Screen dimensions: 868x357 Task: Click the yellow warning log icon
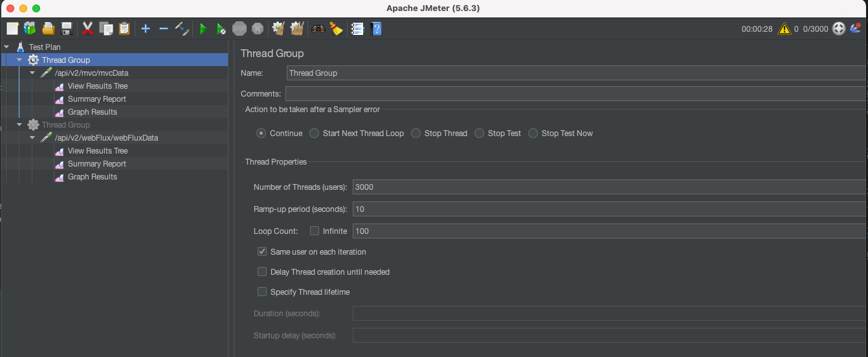pyautogui.click(x=785, y=29)
